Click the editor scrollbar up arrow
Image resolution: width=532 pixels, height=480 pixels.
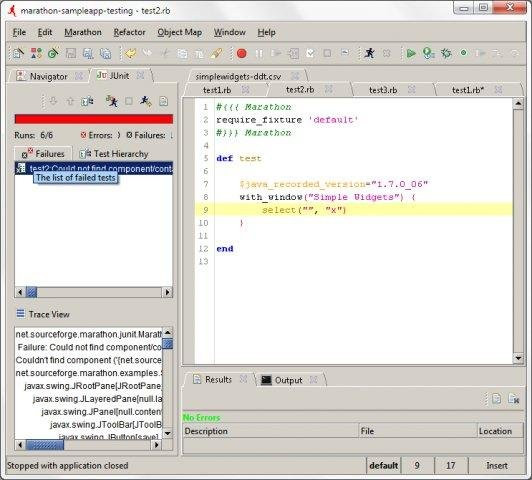(518, 103)
